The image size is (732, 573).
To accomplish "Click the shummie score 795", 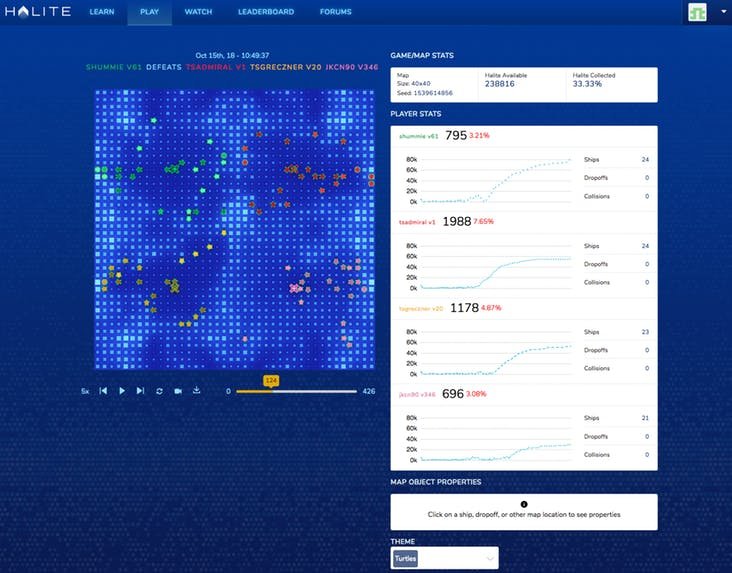I will click(456, 135).
